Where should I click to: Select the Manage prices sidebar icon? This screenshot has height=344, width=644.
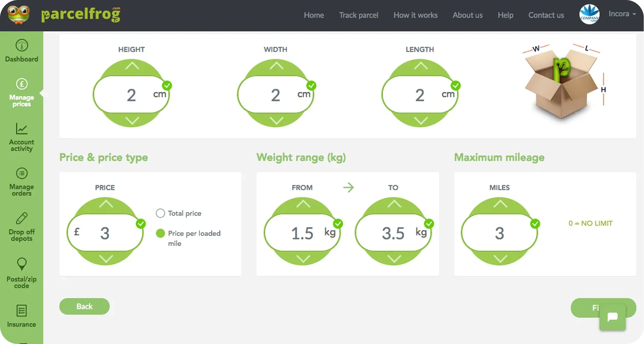point(22,84)
